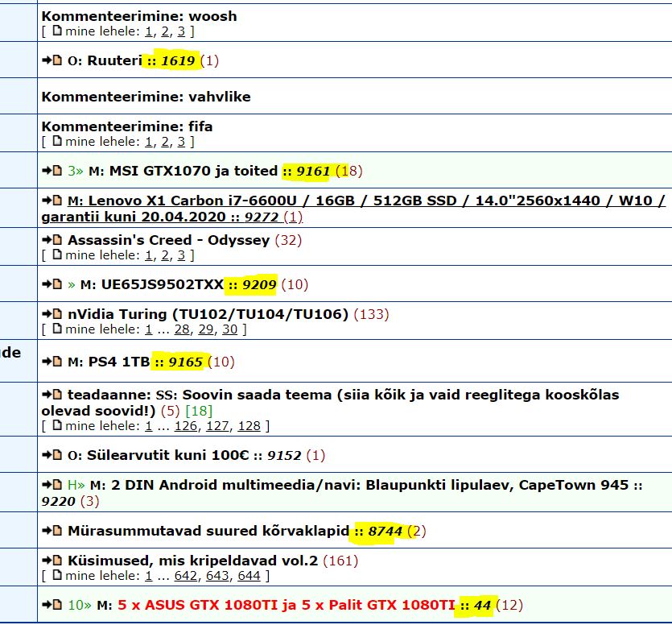Screen dimensions: 672x625
Task: Go to page 642 of Küsimused, mis kripeldavad
Action: tap(186, 576)
